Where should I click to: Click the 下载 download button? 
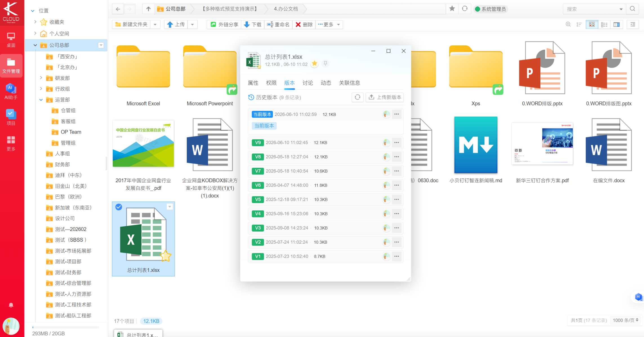click(253, 25)
